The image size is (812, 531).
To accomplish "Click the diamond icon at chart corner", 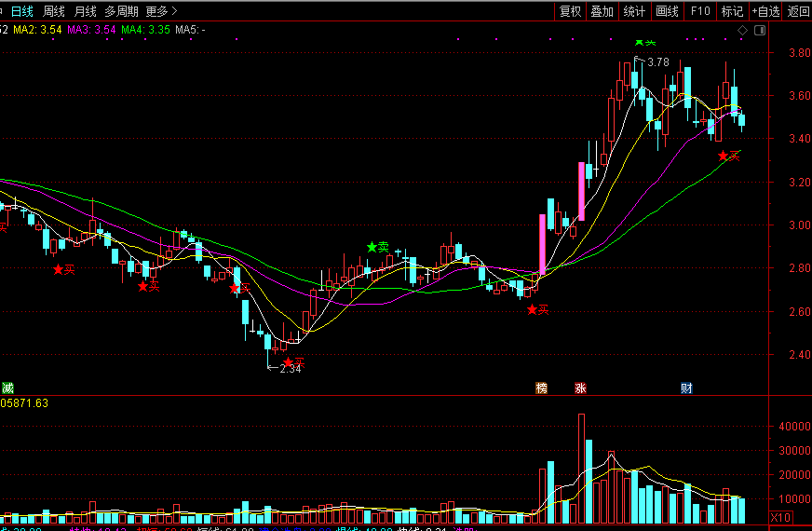I will (x=742, y=31).
